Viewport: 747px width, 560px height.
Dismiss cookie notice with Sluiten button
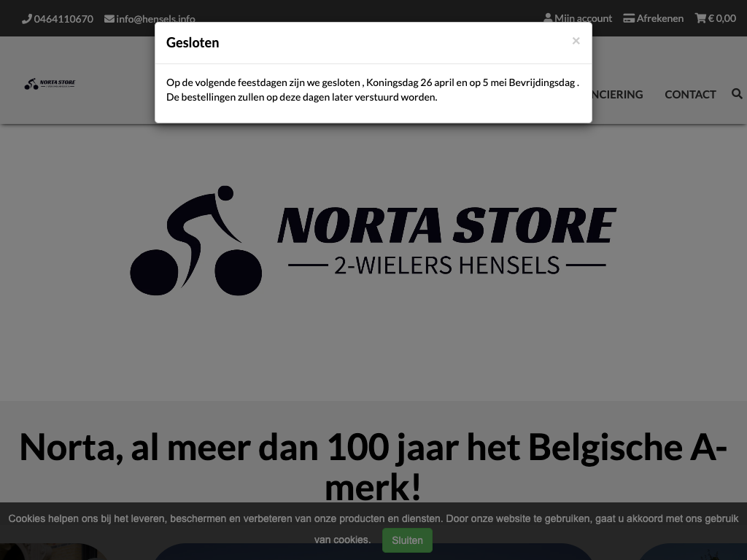coord(407,540)
